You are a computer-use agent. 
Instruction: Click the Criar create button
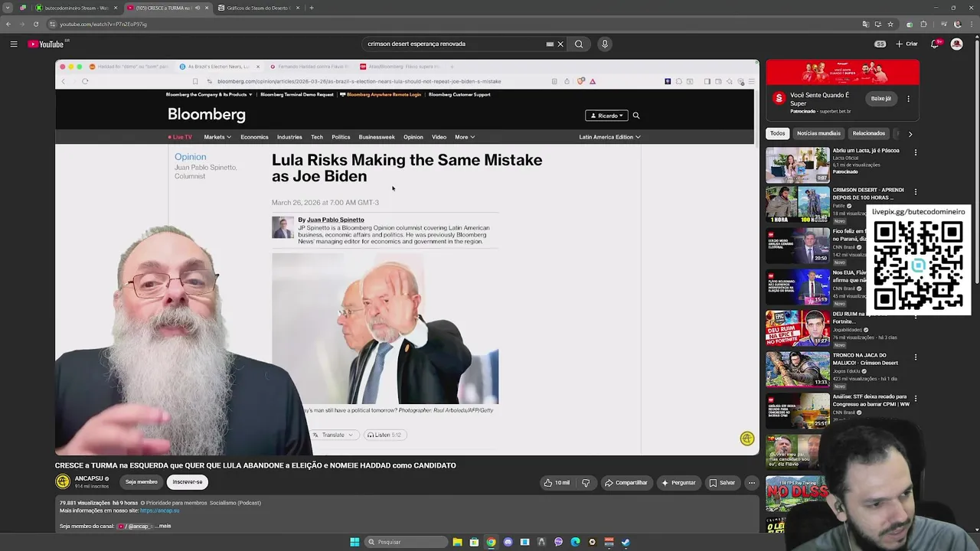906,44
